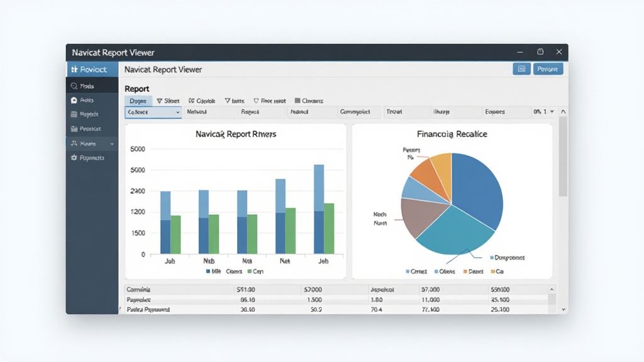This screenshot has width=644, height=362.
Task: Open the table grid icon sidebar item
Action: pos(74,114)
